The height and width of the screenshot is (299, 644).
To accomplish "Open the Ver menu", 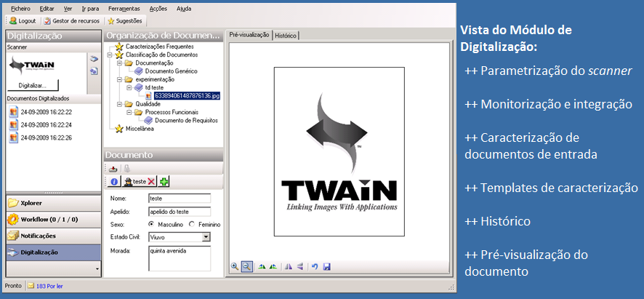I will click(x=68, y=8).
